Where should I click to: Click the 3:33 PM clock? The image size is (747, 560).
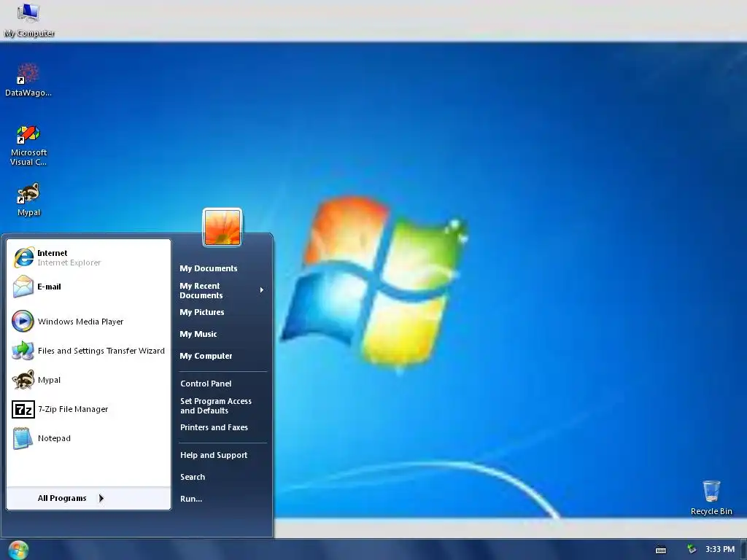click(x=720, y=550)
